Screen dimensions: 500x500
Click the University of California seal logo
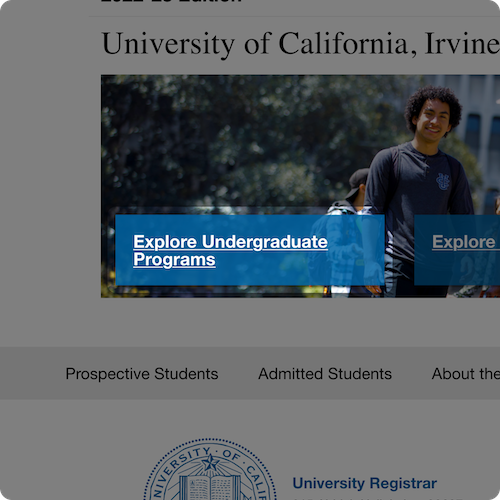[210, 470]
